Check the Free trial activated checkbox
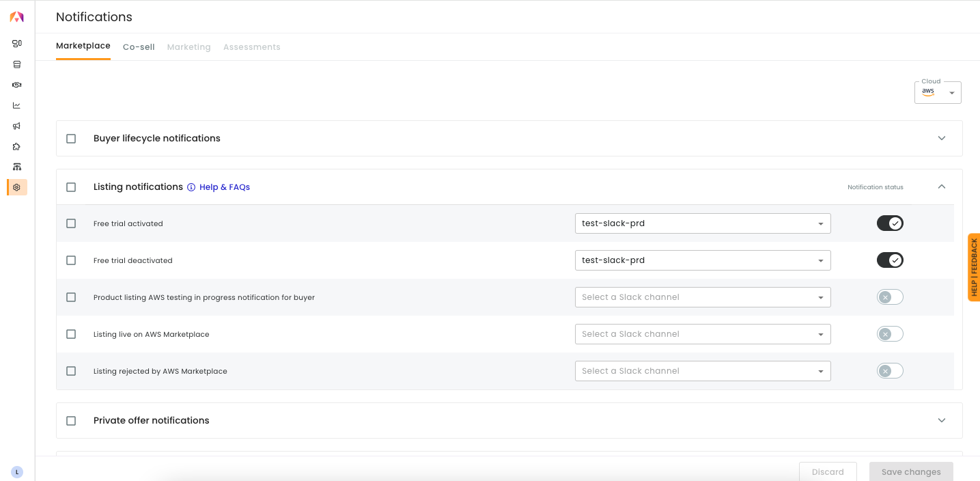This screenshot has width=980, height=481. click(71, 223)
